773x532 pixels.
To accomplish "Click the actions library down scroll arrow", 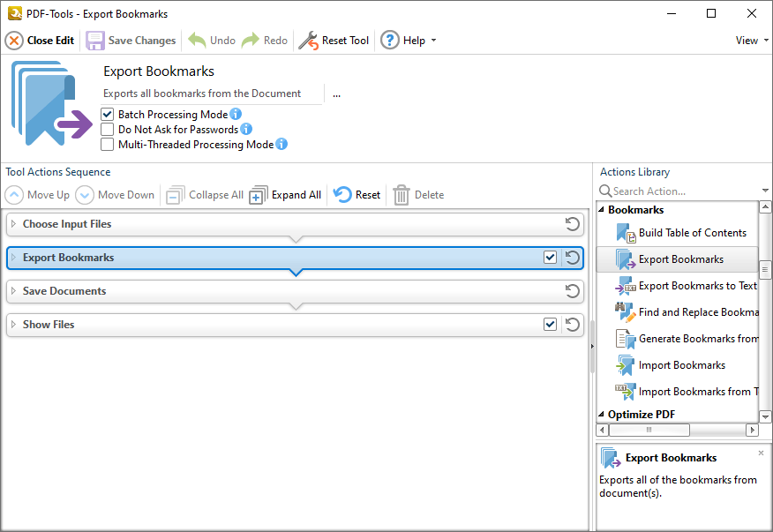I will point(765,416).
